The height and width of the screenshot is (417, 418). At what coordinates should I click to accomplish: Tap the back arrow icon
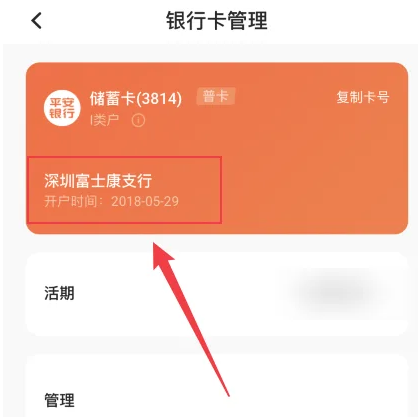pyautogui.click(x=37, y=21)
